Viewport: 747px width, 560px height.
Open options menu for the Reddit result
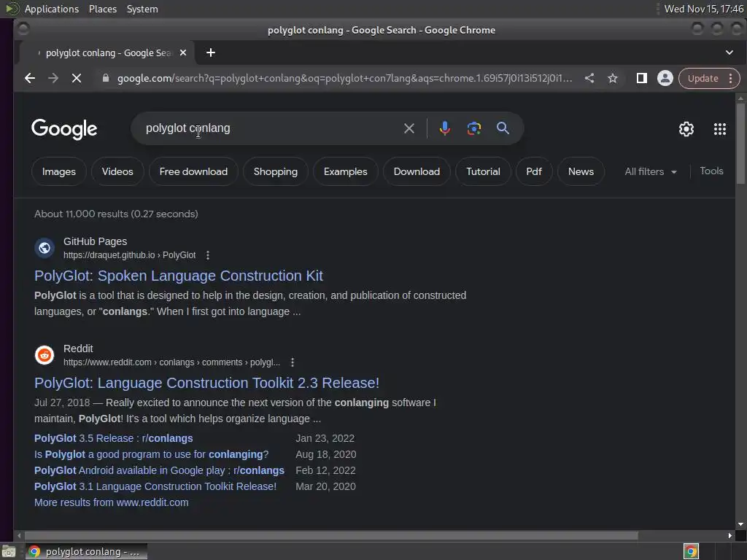coord(293,362)
